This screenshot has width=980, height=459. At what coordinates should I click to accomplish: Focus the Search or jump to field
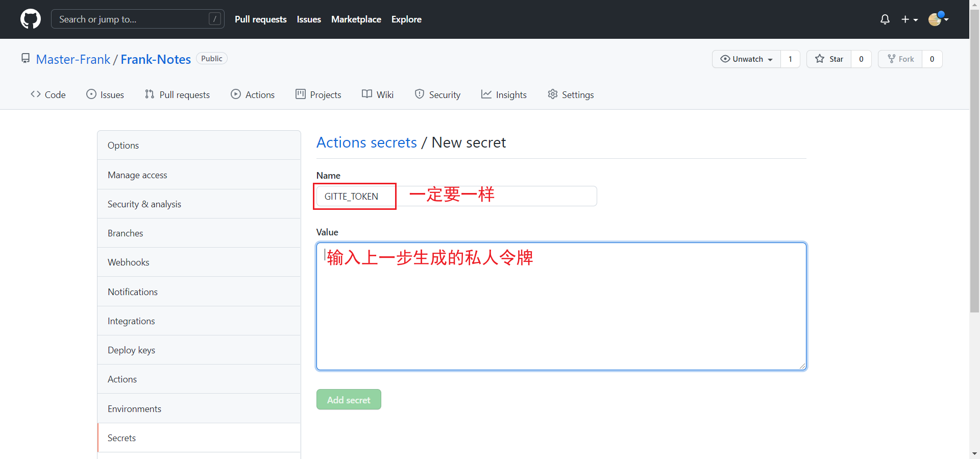(138, 19)
